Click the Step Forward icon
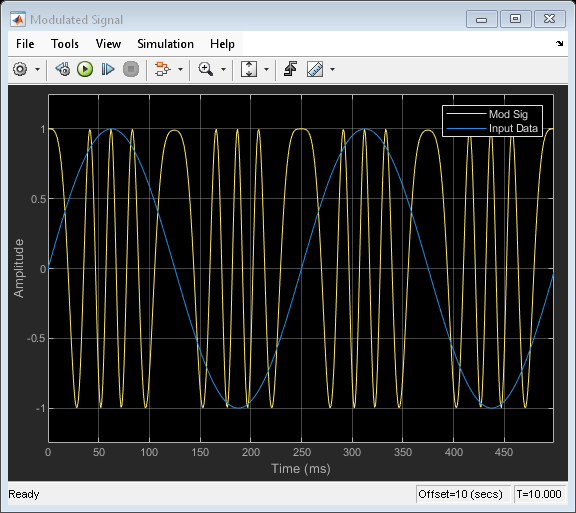Screen dimensions: 576x513 [x=108, y=69]
